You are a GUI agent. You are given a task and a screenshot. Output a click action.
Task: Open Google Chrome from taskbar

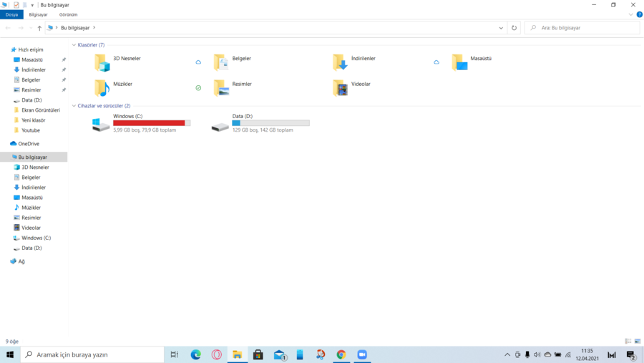pyautogui.click(x=341, y=354)
